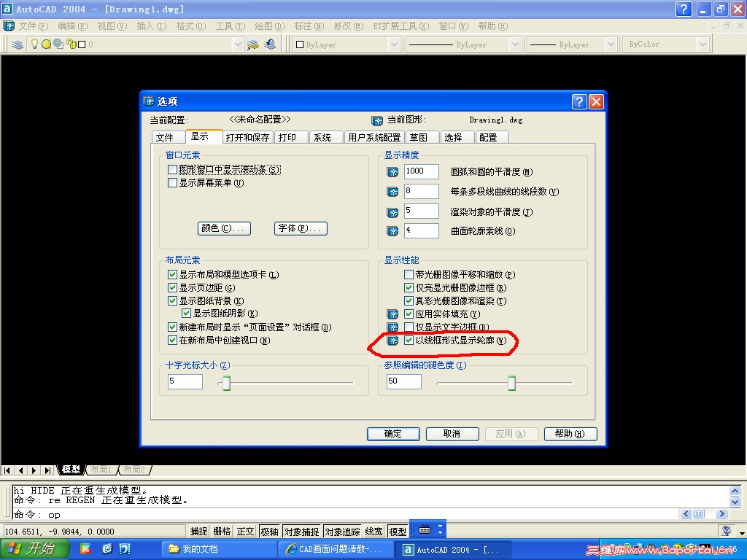Image resolution: width=747 pixels, height=560 pixels.
Task: Click the 确定 button
Action: [x=393, y=434]
